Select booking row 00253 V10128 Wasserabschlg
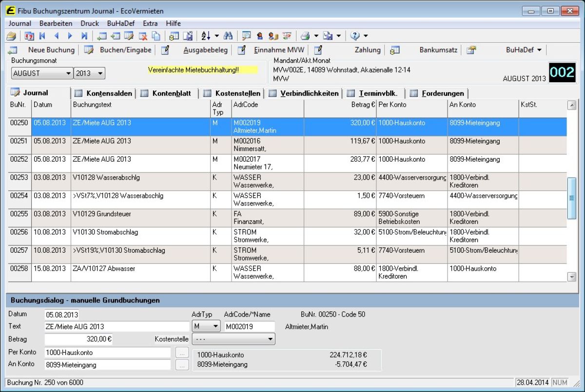 point(288,182)
